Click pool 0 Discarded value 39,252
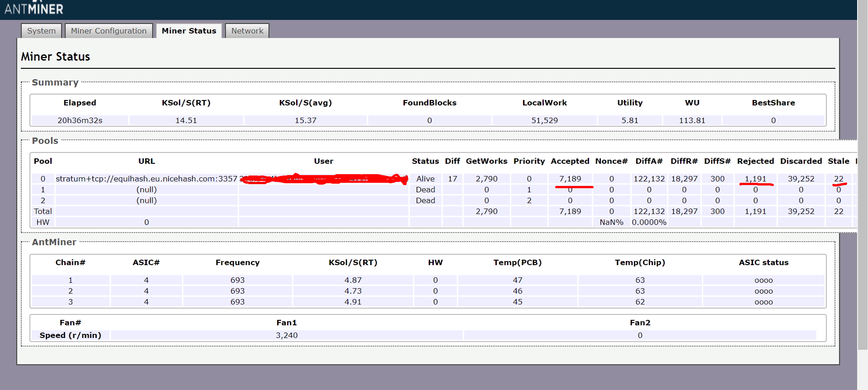The width and height of the screenshot is (868, 390). coord(801,179)
